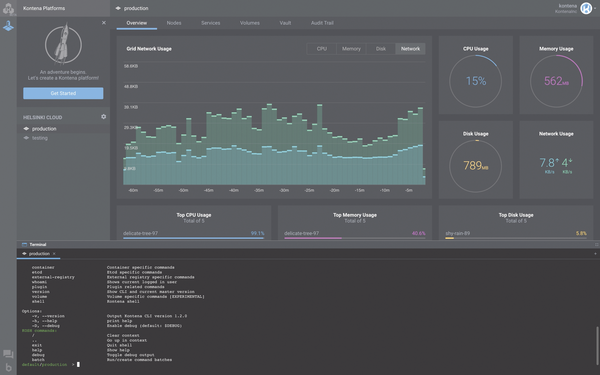Image resolution: width=600 pixels, height=375 pixels.
Task: Switch chart to Disk view
Action: pyautogui.click(x=380, y=49)
